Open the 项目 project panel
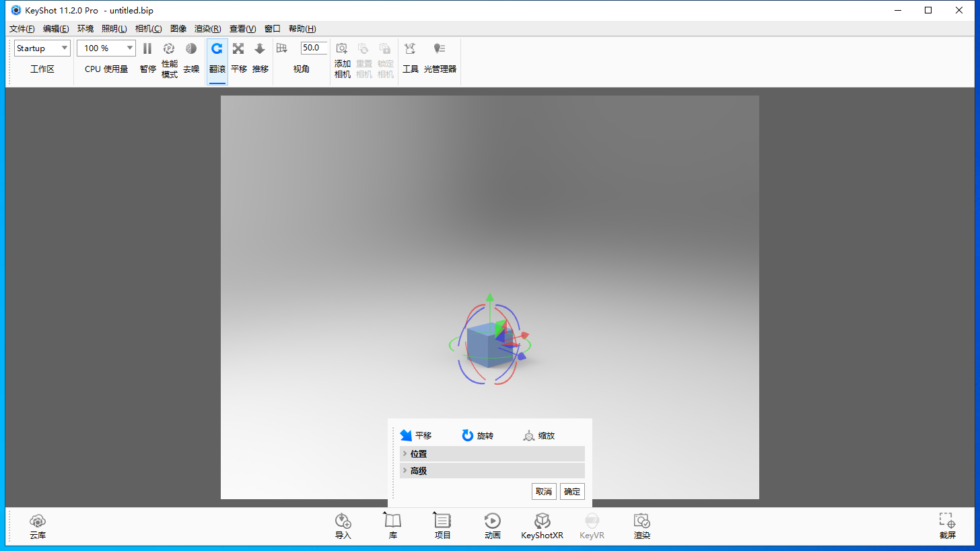This screenshot has width=980, height=551. pos(443,527)
